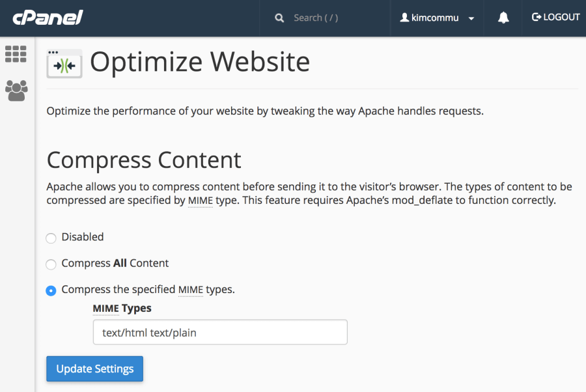Select the Disabled radio button
The image size is (586, 392).
51,238
